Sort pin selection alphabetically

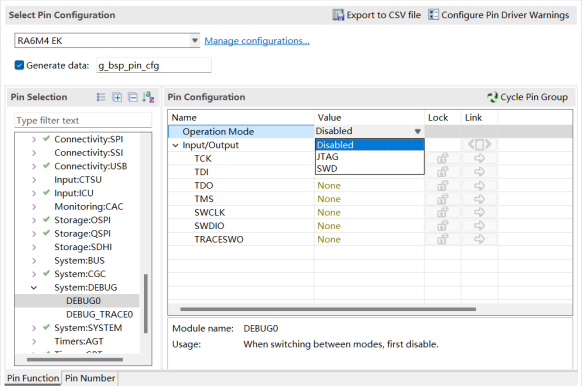pyautogui.click(x=148, y=97)
